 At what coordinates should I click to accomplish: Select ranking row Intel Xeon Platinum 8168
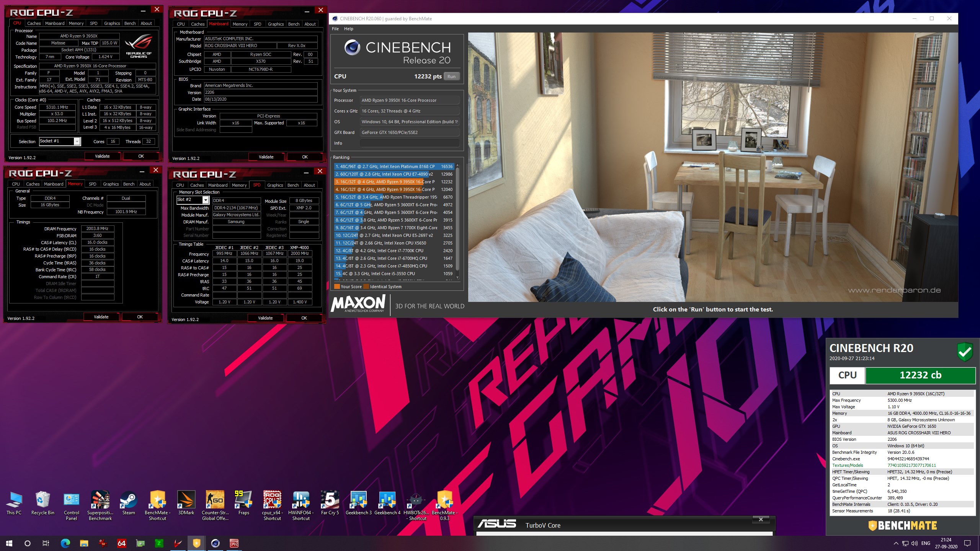[x=394, y=166]
